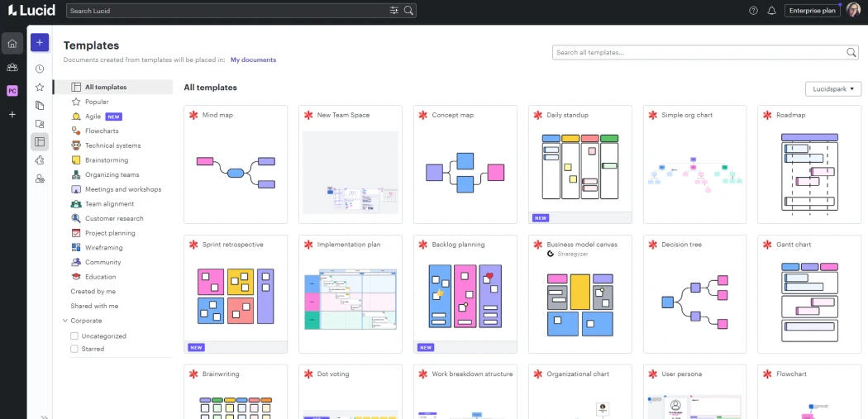Toggle the Starred checkbox under Corporate
Image resolution: width=868 pixels, height=419 pixels.
coord(74,349)
